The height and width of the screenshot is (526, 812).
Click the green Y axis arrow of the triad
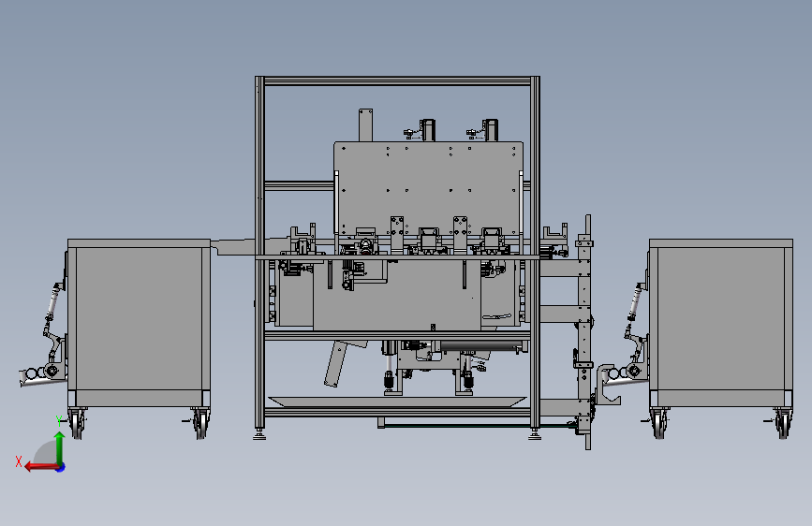[60, 446]
